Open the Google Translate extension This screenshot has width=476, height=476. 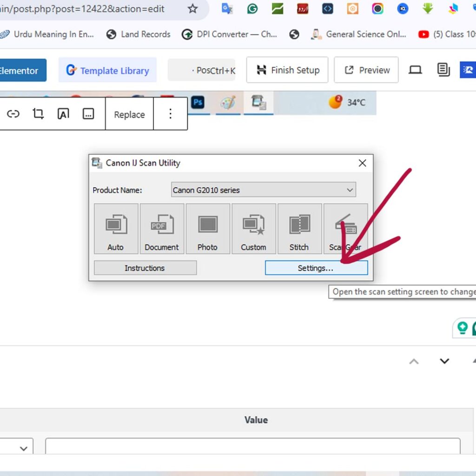click(x=227, y=9)
